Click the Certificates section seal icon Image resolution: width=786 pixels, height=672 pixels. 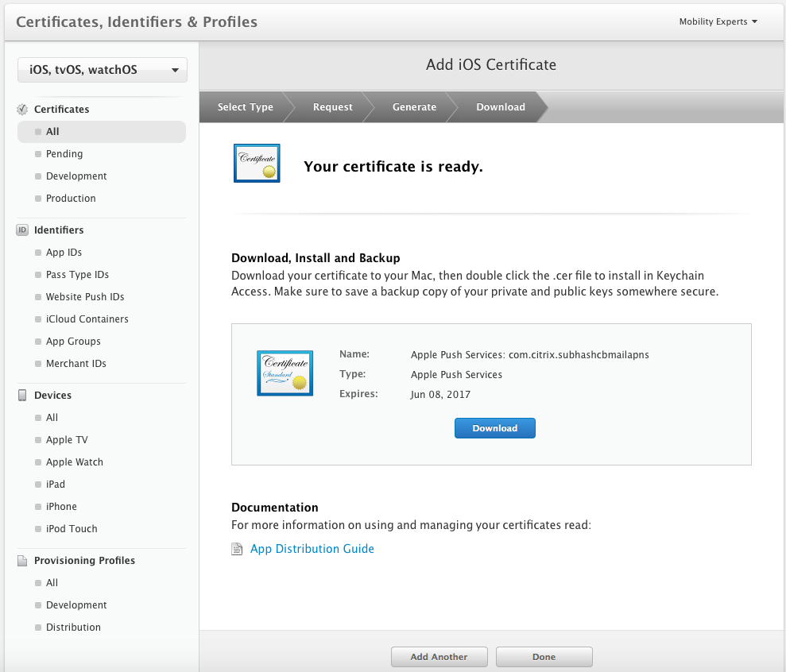[22, 110]
